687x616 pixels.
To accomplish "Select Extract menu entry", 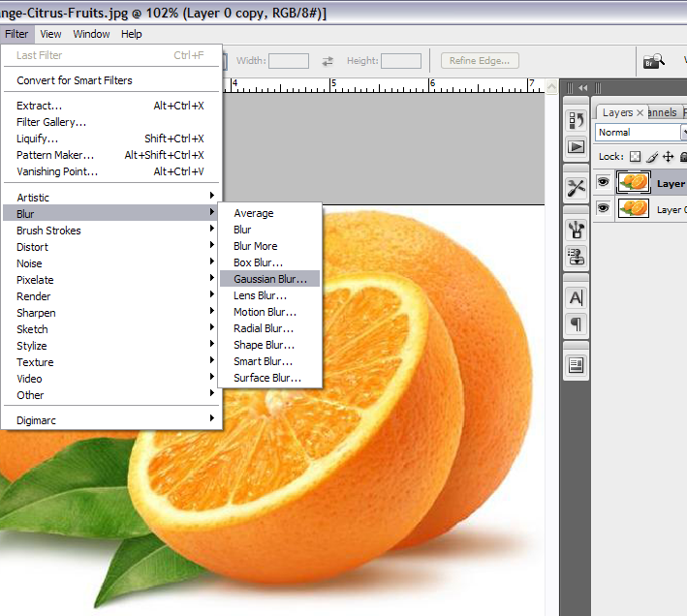I will tap(111, 106).
